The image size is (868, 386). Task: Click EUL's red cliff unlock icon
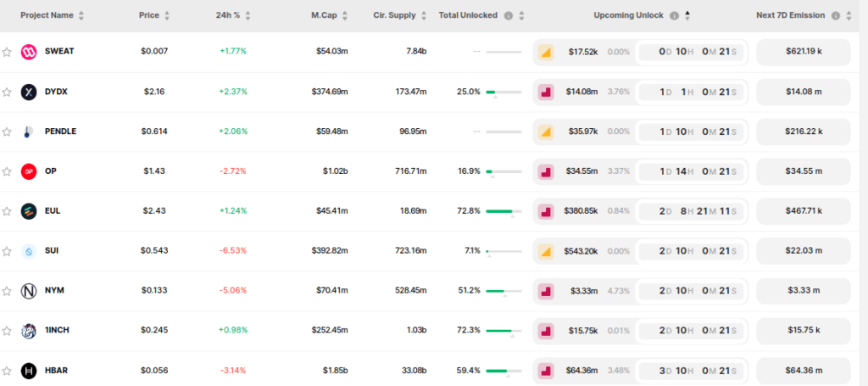(x=546, y=211)
